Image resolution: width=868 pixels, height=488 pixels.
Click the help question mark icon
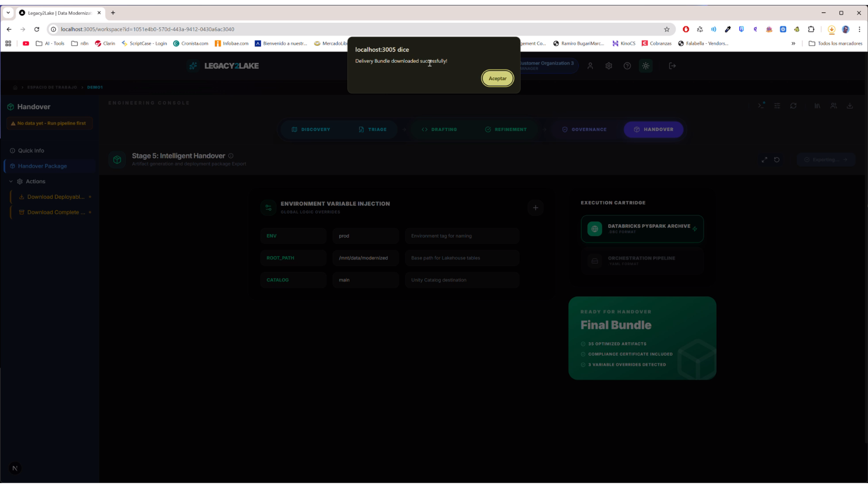tap(627, 66)
